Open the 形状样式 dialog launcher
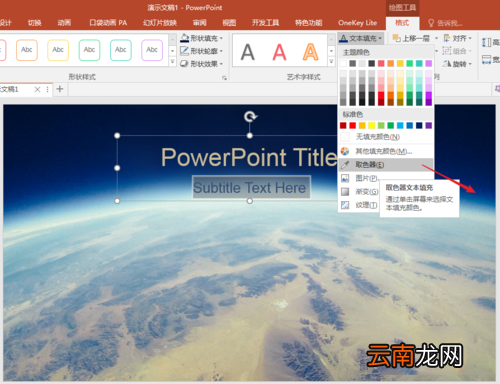The image size is (500, 384). [224, 78]
